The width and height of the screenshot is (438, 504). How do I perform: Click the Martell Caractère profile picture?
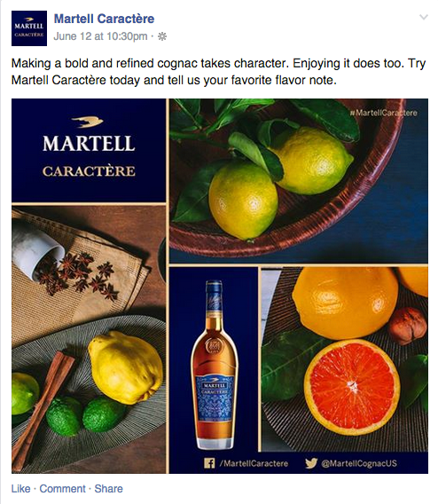coord(29,28)
